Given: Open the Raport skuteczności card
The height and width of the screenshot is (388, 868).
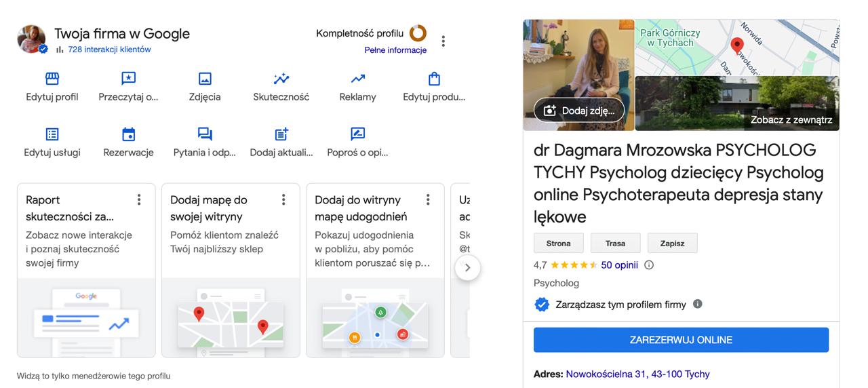Looking at the screenshot, I should [x=86, y=270].
